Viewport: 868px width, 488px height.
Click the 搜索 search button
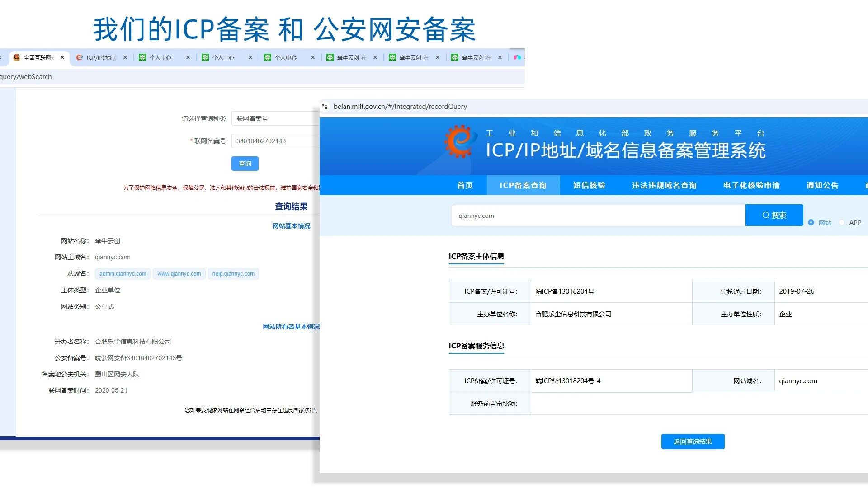(774, 215)
